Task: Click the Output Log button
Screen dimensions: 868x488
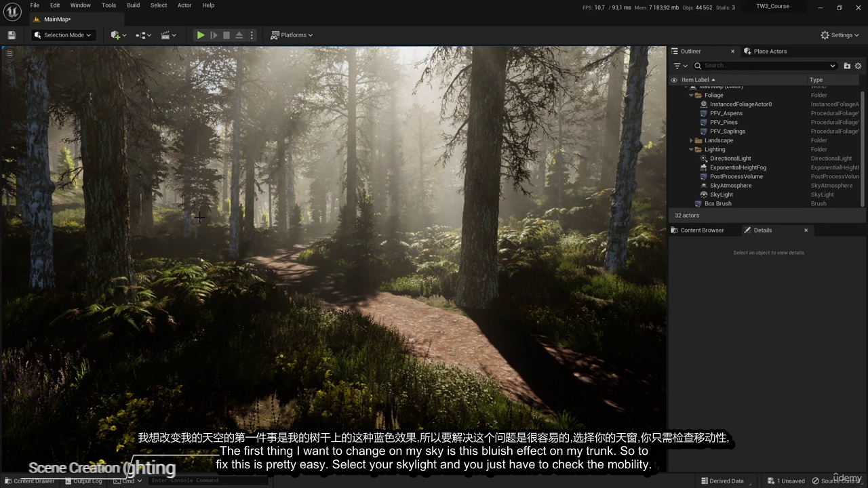Action: coord(83,481)
